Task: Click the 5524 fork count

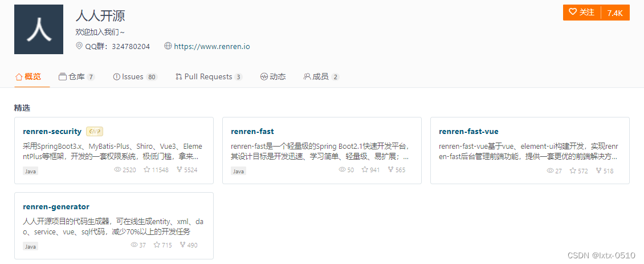Action: coord(190,170)
